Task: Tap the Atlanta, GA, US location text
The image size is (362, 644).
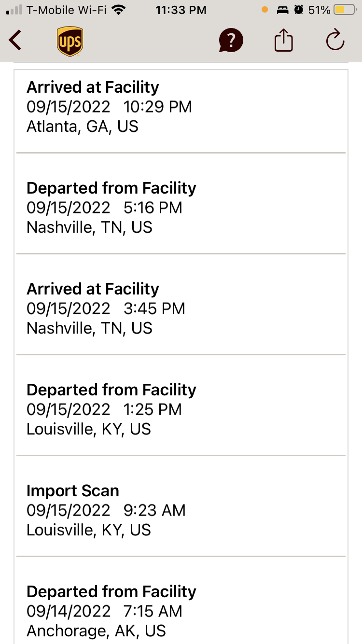Action: (x=83, y=126)
